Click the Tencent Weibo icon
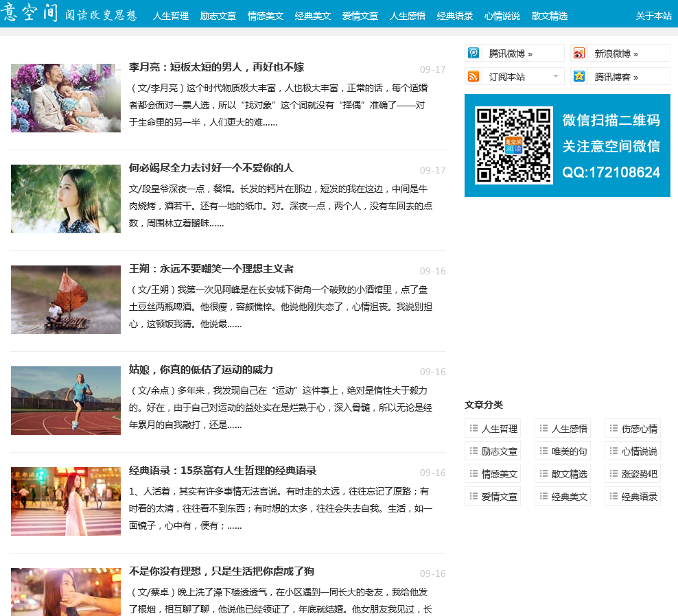Viewport: 678px width, 616px height. (x=474, y=54)
